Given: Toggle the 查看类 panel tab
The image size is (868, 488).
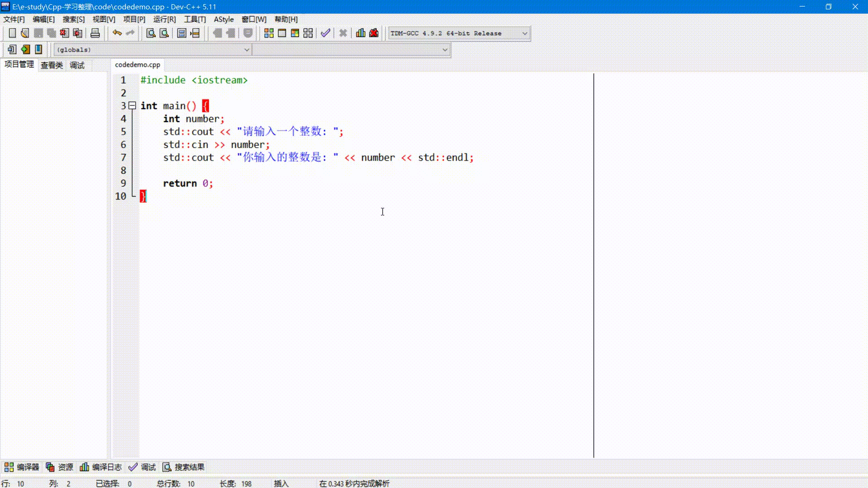Looking at the screenshot, I should 51,64.
